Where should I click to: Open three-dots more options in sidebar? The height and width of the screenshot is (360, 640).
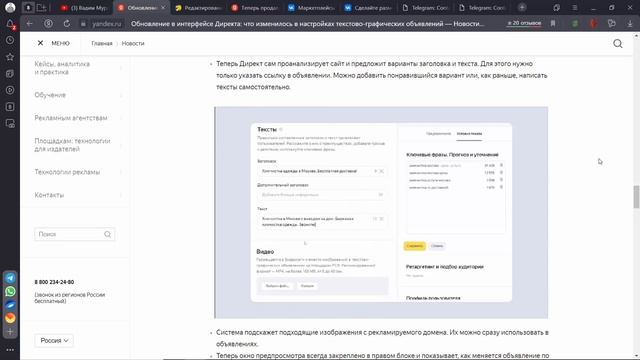point(10,350)
